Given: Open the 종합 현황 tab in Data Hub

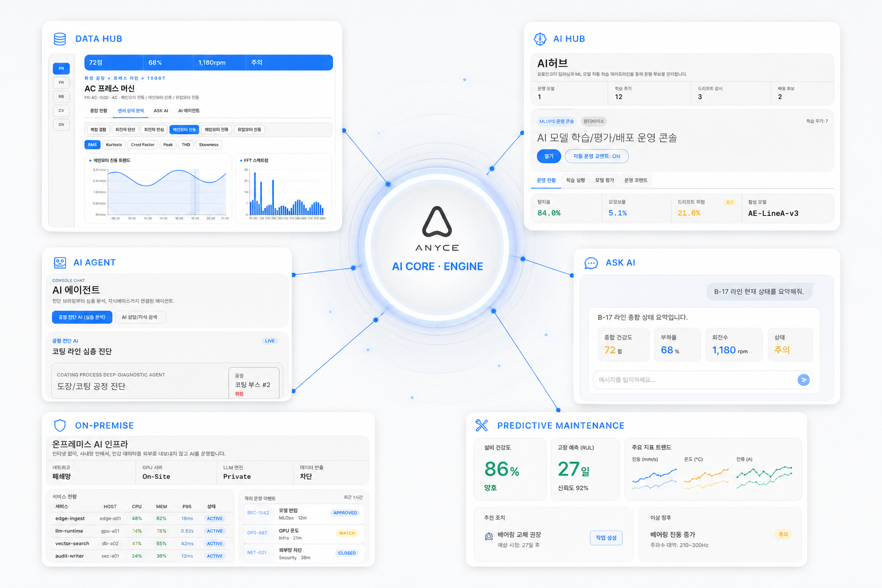Looking at the screenshot, I should click(x=99, y=111).
